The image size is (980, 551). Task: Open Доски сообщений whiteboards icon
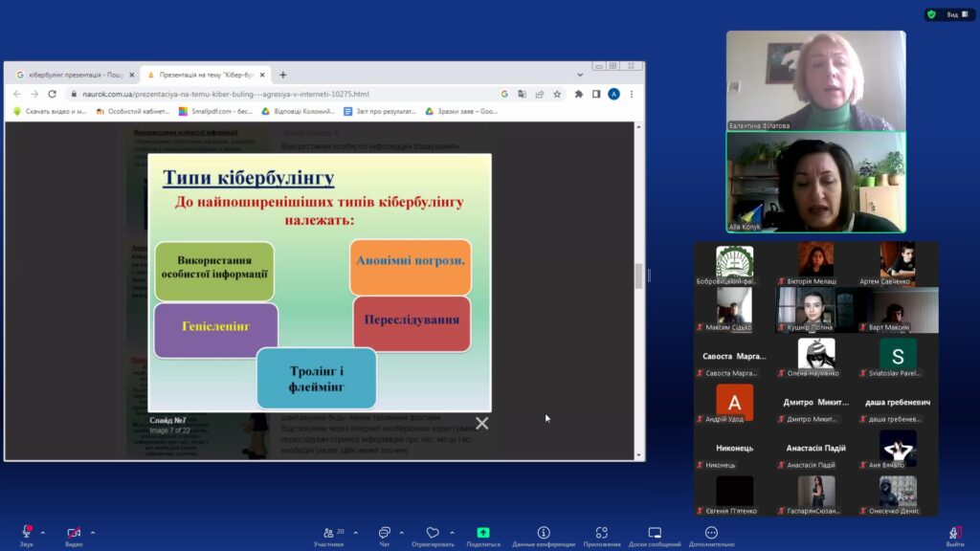pos(655,536)
